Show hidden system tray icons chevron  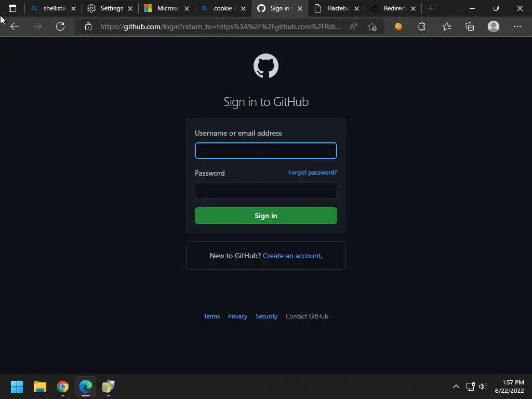coord(456,387)
